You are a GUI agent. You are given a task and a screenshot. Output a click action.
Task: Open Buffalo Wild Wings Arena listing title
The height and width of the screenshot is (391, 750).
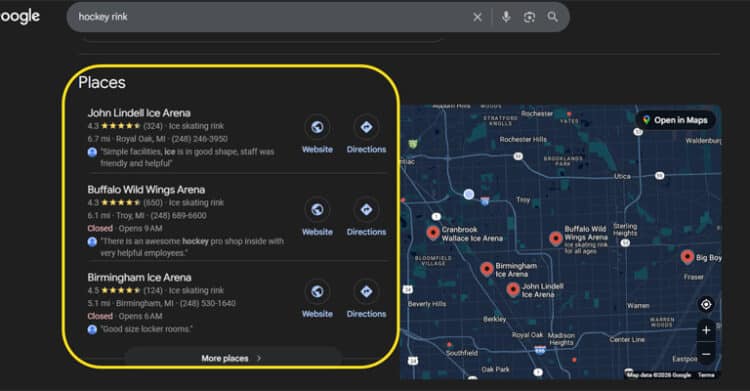point(146,190)
